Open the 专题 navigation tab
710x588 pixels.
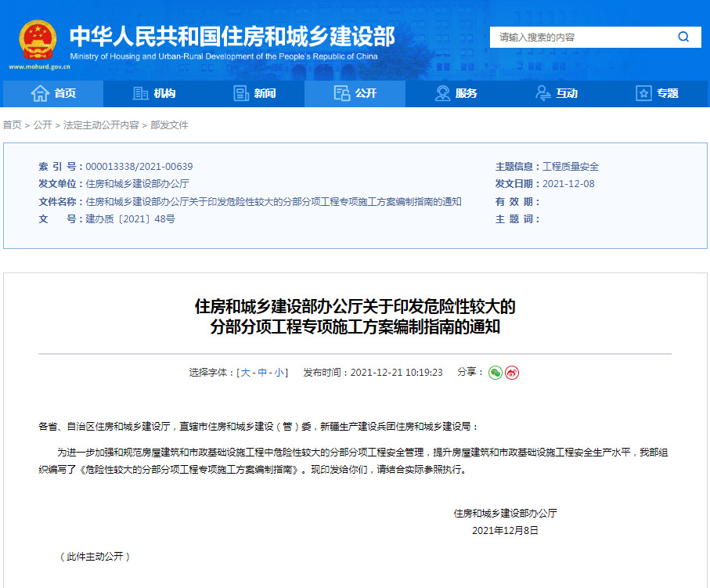[x=657, y=94]
